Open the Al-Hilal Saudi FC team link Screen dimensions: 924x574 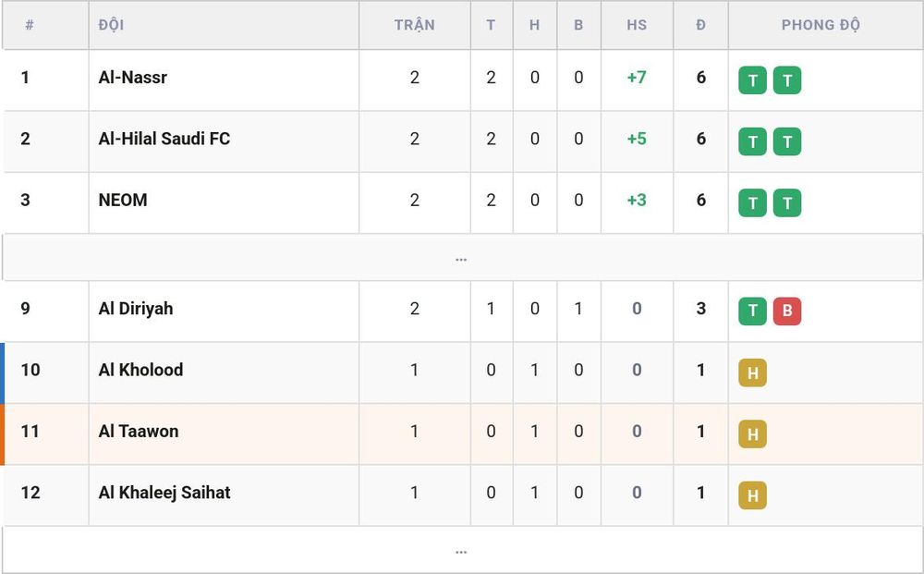coord(164,139)
